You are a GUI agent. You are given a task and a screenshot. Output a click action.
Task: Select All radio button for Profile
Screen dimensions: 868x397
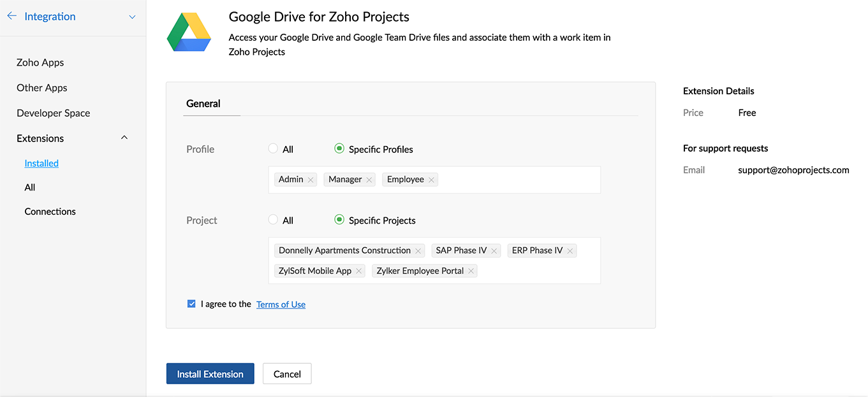[x=273, y=148]
